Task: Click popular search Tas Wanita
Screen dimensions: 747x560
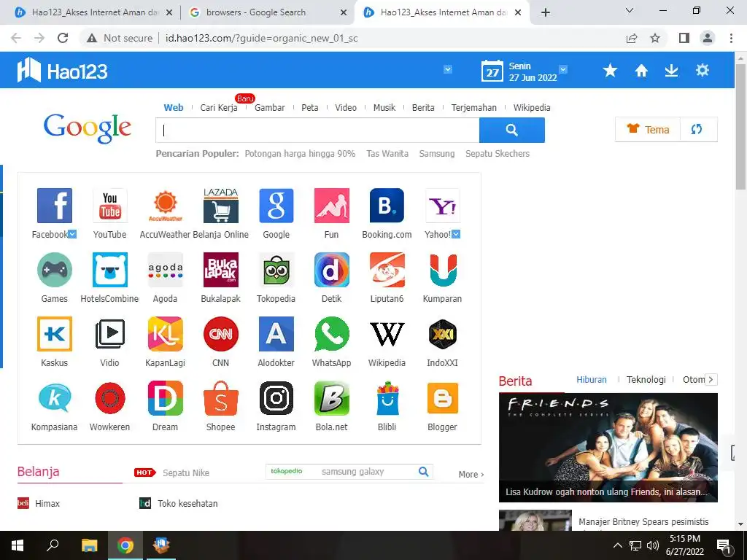Action: tap(387, 154)
